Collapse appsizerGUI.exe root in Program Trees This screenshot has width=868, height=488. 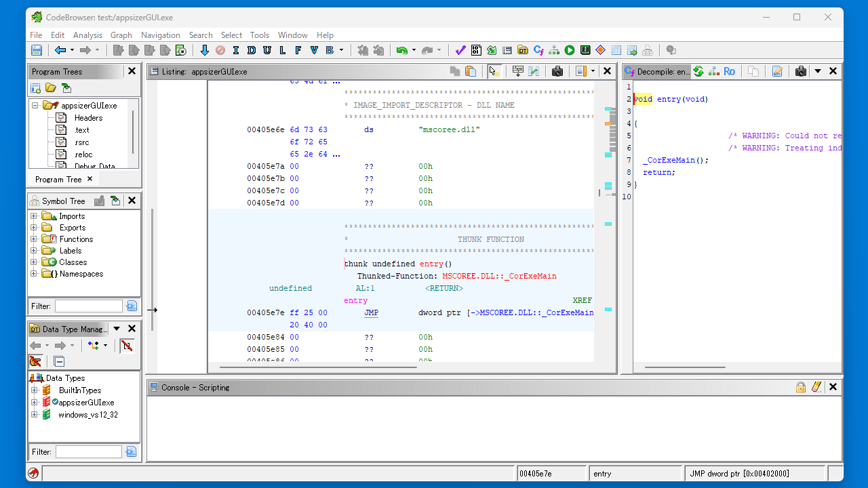(x=35, y=106)
